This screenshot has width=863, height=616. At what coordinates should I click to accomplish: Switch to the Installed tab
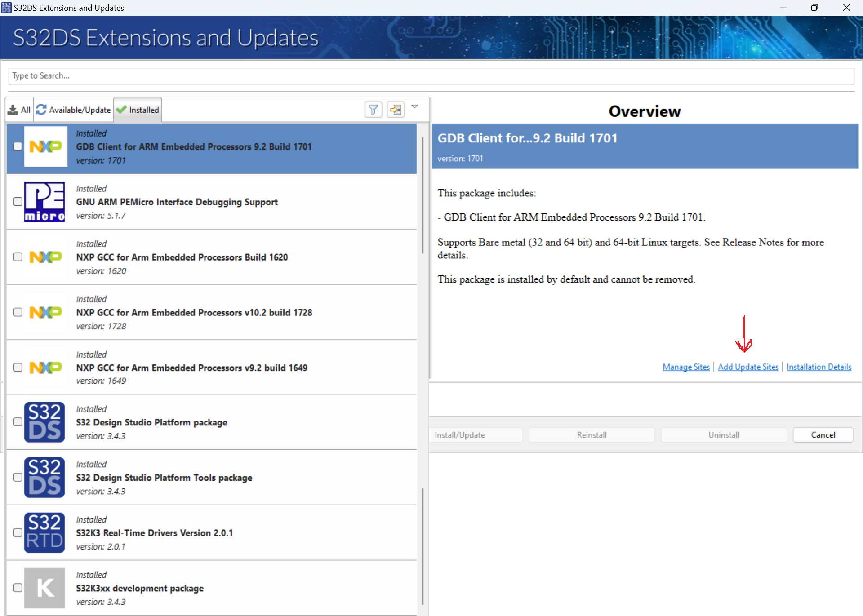click(138, 109)
